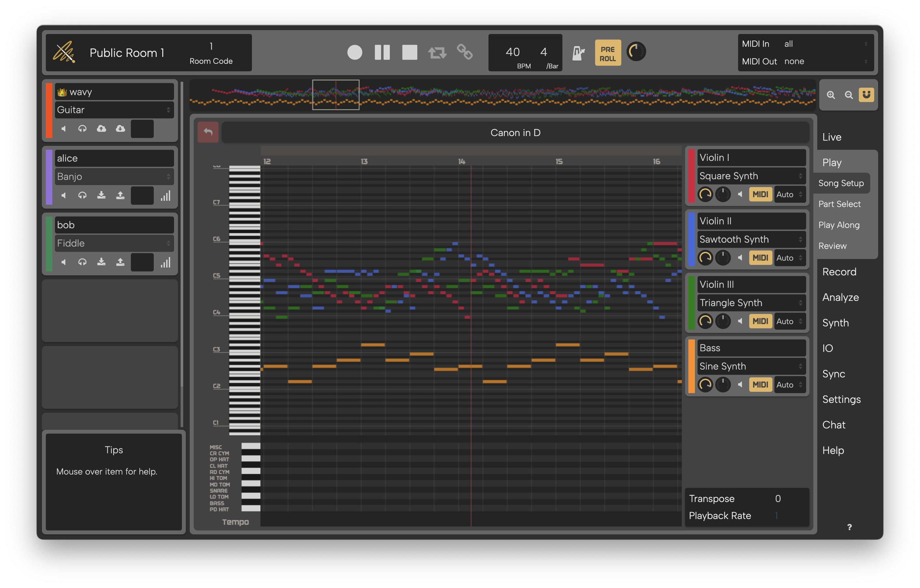Toggle the loop arrows icon
This screenshot has width=920, height=588.
point(437,52)
